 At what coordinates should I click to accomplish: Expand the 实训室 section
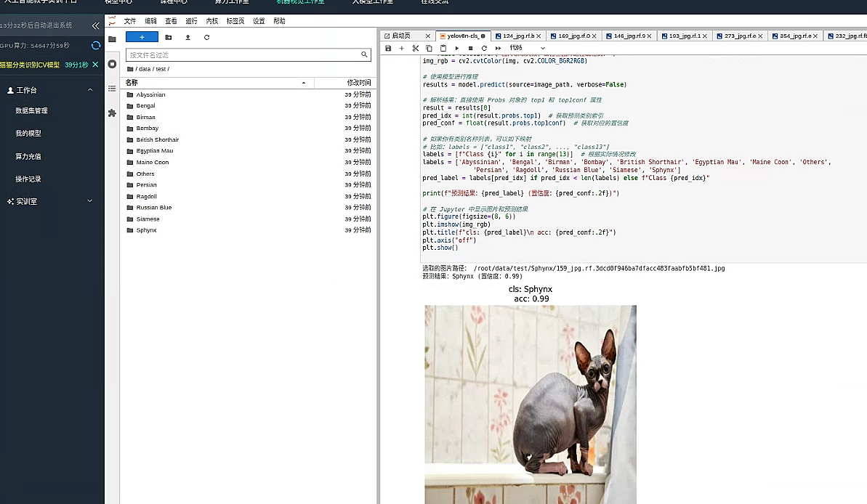[x=90, y=201]
